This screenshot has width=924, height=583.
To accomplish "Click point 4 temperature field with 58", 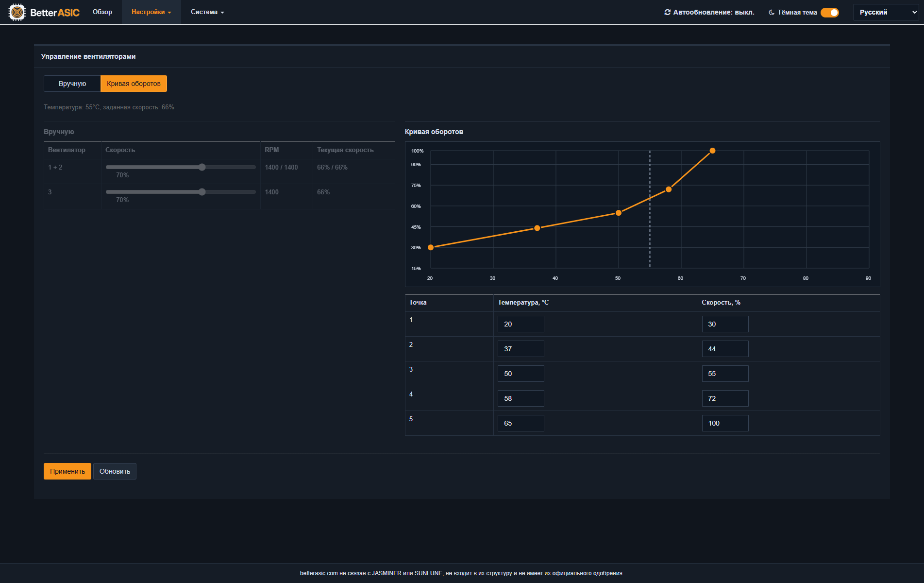I will tap(521, 398).
